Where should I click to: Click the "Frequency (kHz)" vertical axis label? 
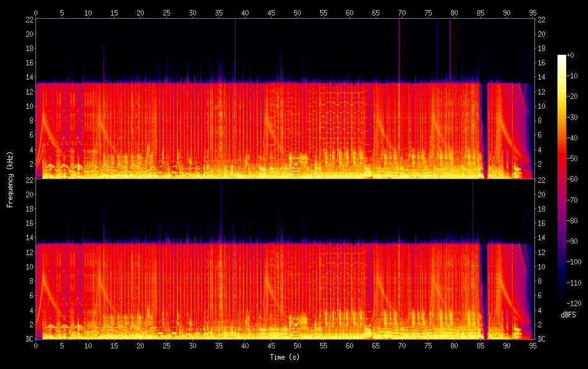point(10,179)
